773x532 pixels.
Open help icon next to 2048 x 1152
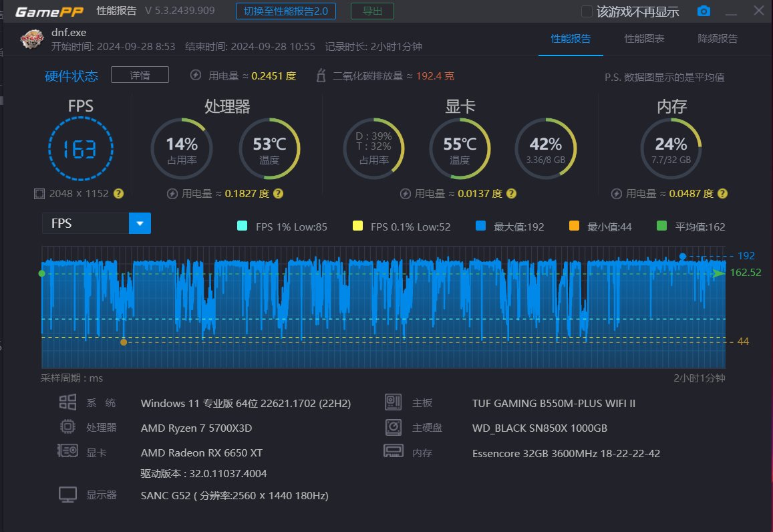(118, 193)
